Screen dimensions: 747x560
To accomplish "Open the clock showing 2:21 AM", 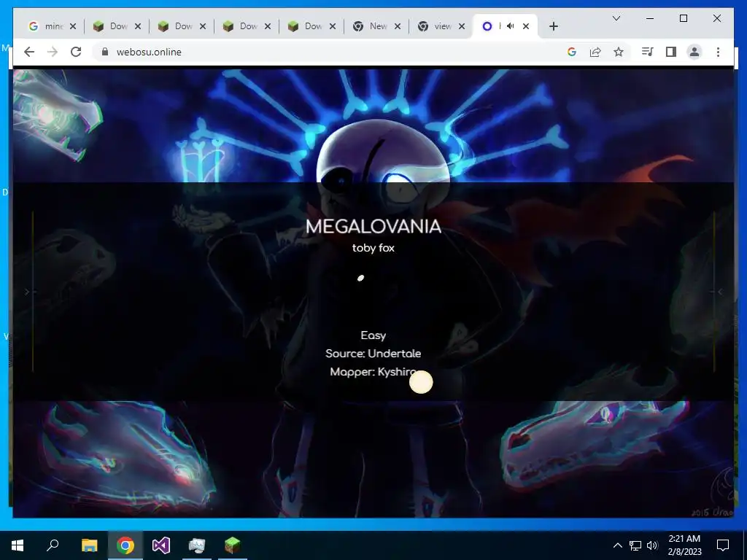I will 684,545.
